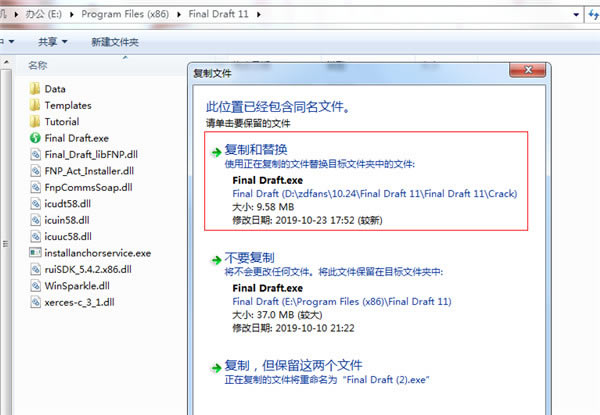Click 大小: 37.0 MB (较大) text
This screenshot has width=600, height=415.
(x=277, y=315)
